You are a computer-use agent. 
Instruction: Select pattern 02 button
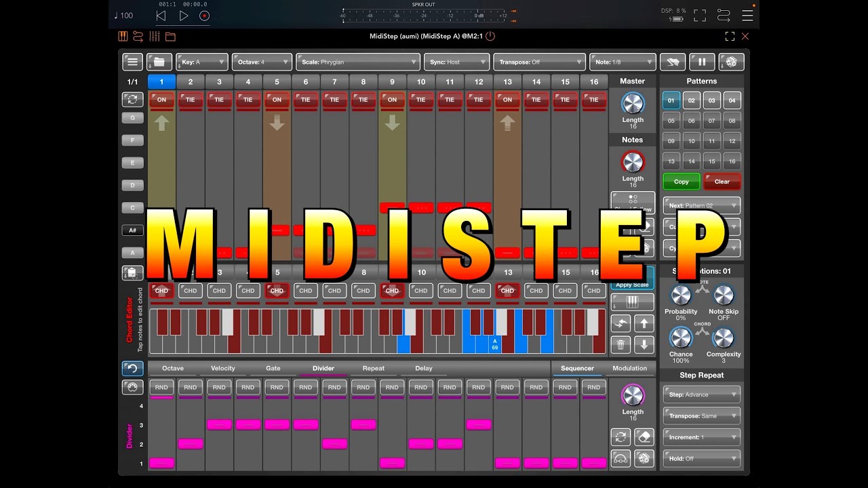click(691, 100)
